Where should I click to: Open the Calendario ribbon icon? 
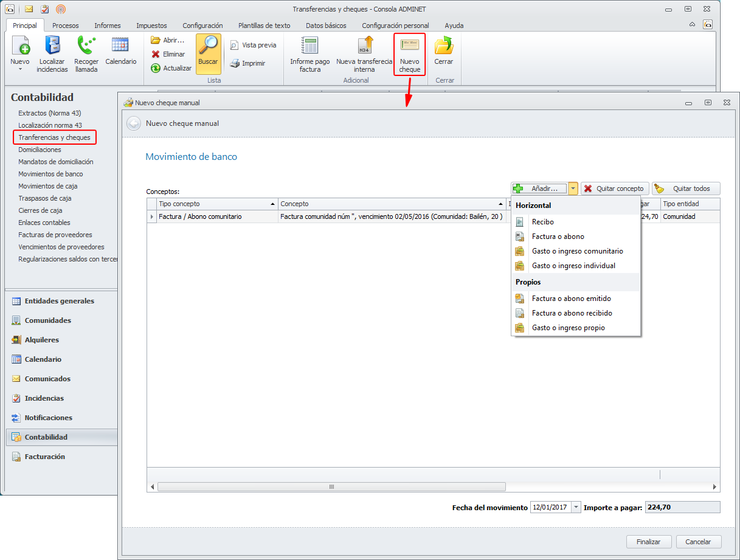[120, 46]
